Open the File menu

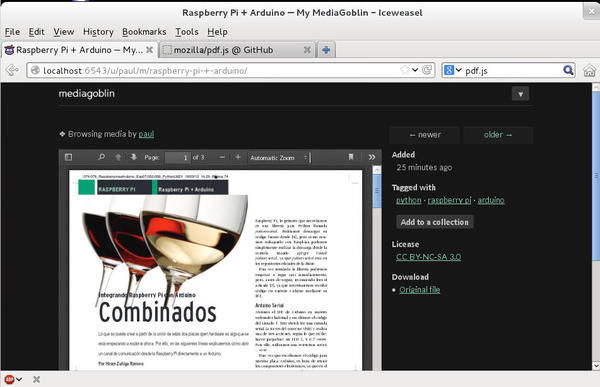point(12,32)
